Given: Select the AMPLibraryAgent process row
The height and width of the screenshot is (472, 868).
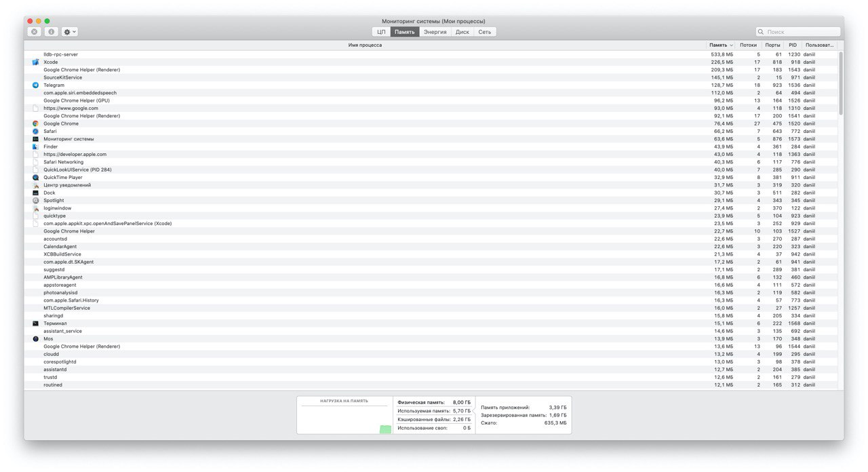Looking at the screenshot, I should point(431,277).
